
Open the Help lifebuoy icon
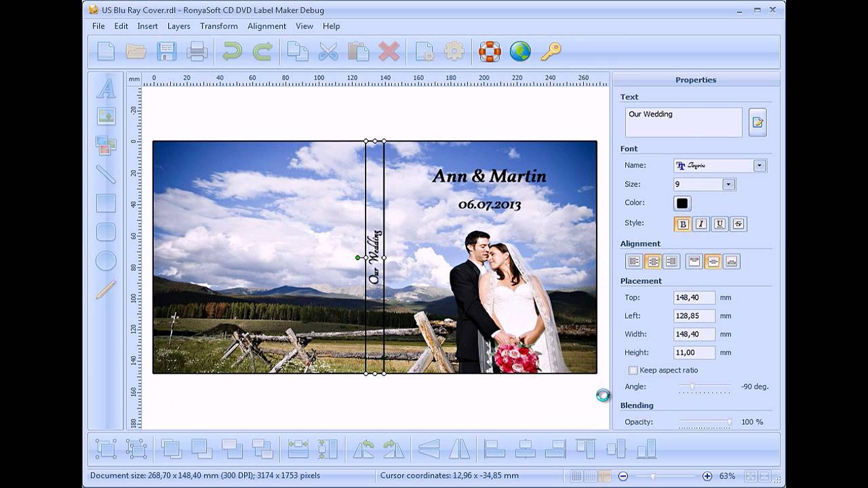[488, 51]
